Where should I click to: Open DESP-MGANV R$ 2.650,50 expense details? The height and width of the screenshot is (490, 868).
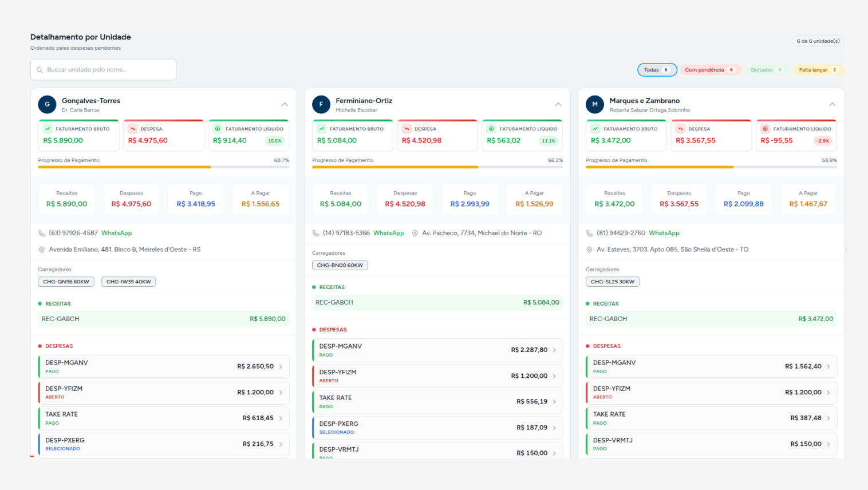pyautogui.click(x=164, y=366)
